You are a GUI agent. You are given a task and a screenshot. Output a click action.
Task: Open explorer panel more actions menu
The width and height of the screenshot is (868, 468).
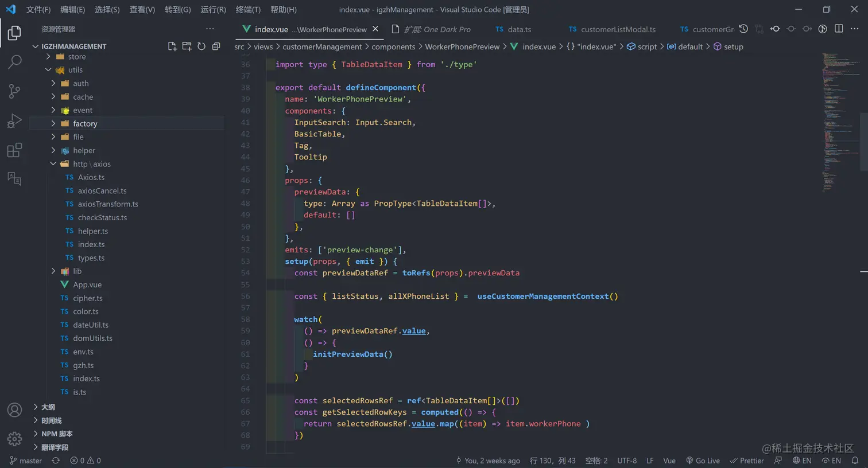pyautogui.click(x=210, y=29)
